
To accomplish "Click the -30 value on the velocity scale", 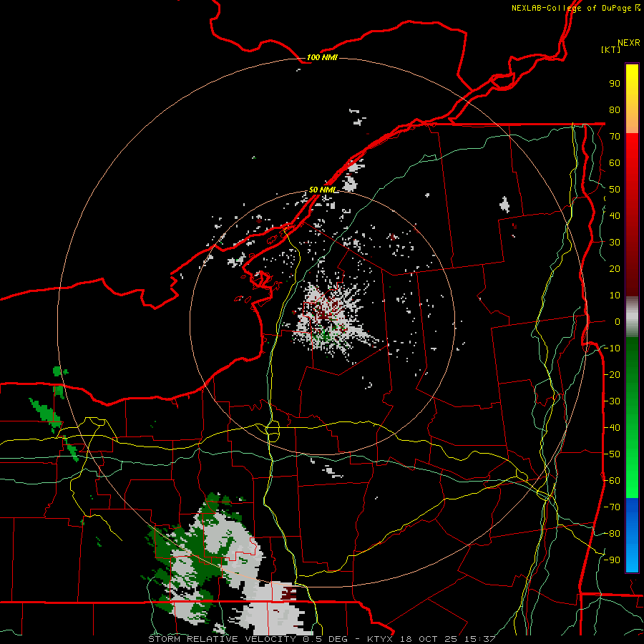I will pyautogui.click(x=612, y=401).
